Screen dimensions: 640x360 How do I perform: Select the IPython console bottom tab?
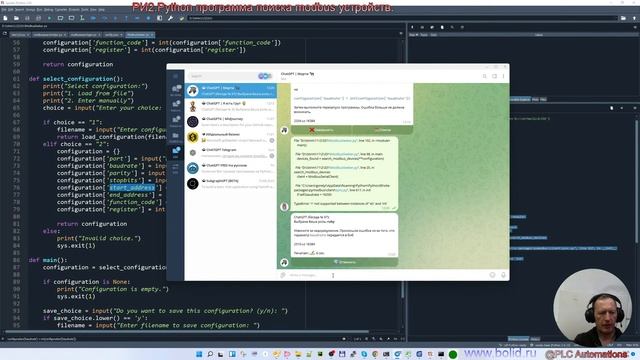[x=518, y=339]
